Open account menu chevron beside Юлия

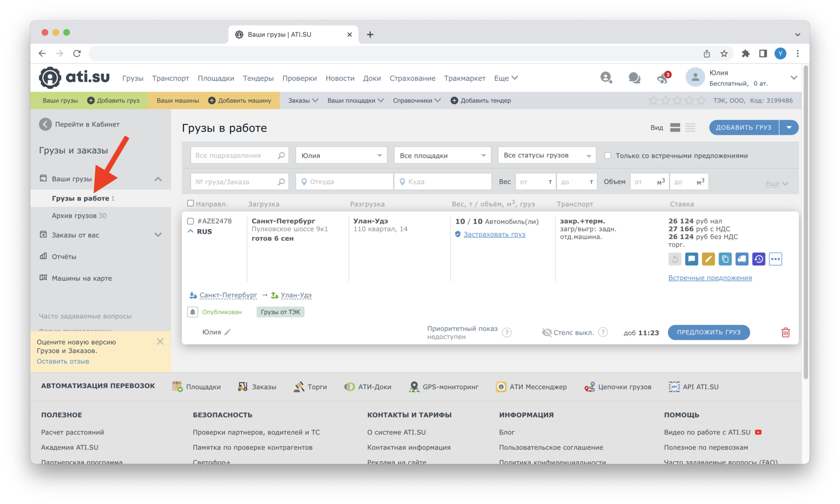coord(793,78)
